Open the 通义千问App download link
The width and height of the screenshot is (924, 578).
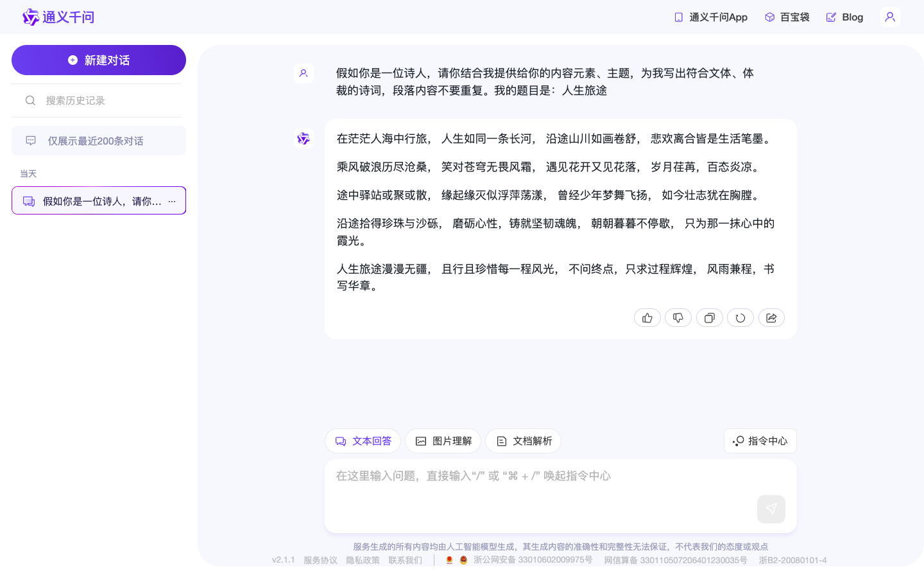coord(710,17)
